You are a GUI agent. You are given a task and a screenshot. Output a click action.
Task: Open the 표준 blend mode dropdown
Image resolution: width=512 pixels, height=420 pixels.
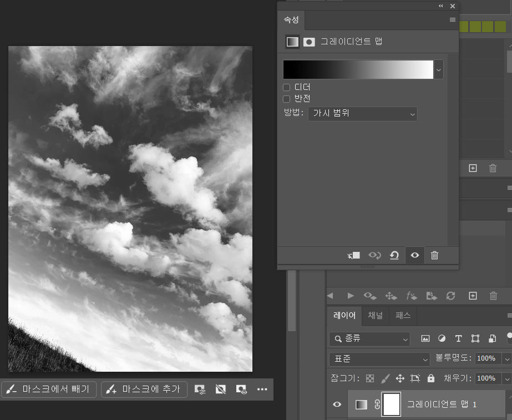379,358
